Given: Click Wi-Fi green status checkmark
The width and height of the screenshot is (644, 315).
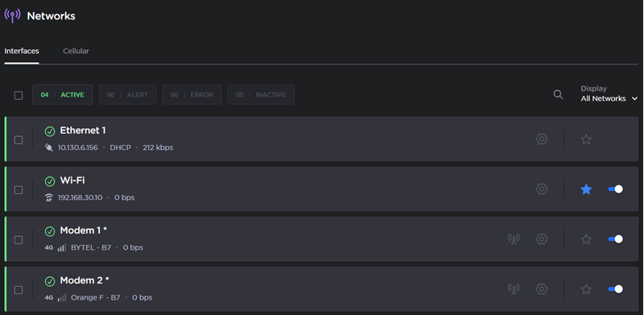Looking at the screenshot, I should point(50,181).
